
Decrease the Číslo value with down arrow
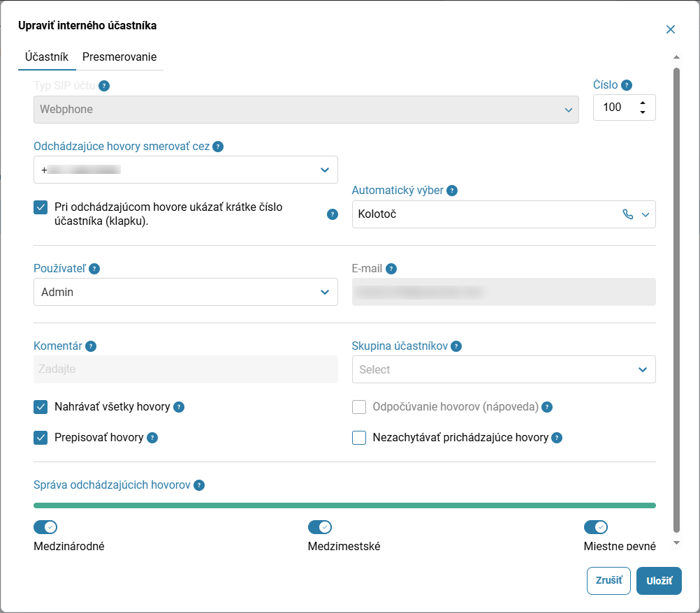pos(643,112)
